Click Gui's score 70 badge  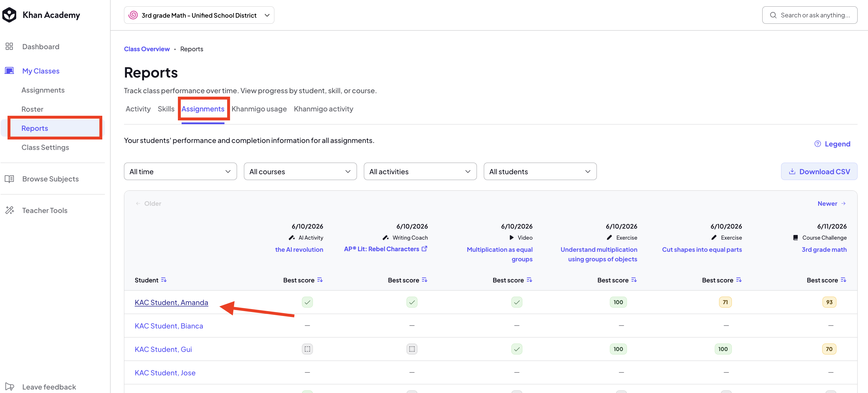click(x=829, y=349)
